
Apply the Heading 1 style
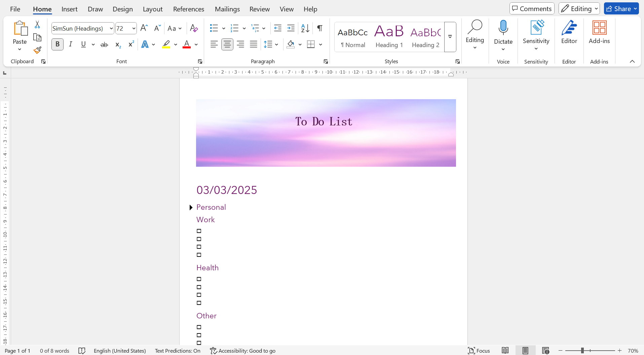[389, 37]
